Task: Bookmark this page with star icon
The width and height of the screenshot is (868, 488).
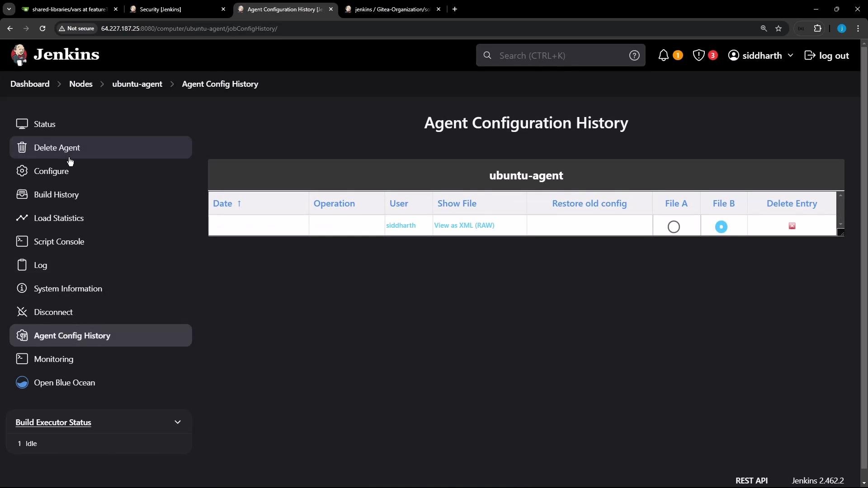Action: (778, 28)
